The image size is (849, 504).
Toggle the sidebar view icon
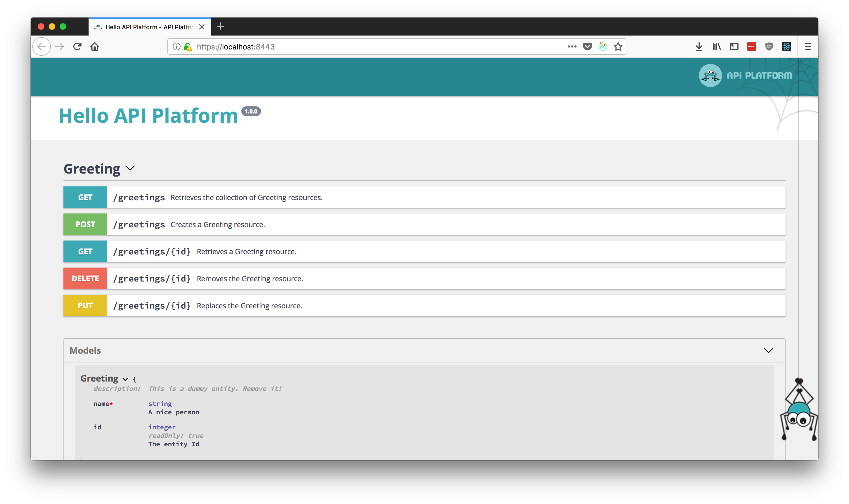pyautogui.click(x=734, y=46)
